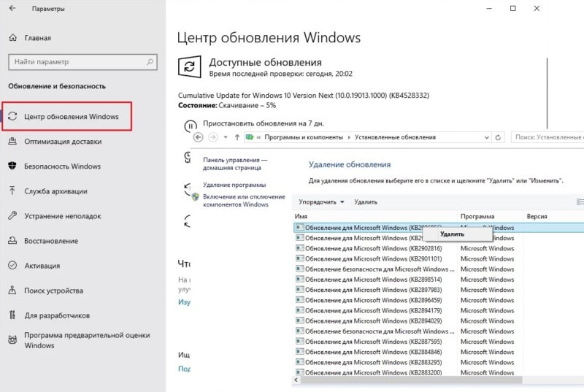584x392 pixels.
Task: Open Оптимизация доставки section
Action: (x=63, y=142)
